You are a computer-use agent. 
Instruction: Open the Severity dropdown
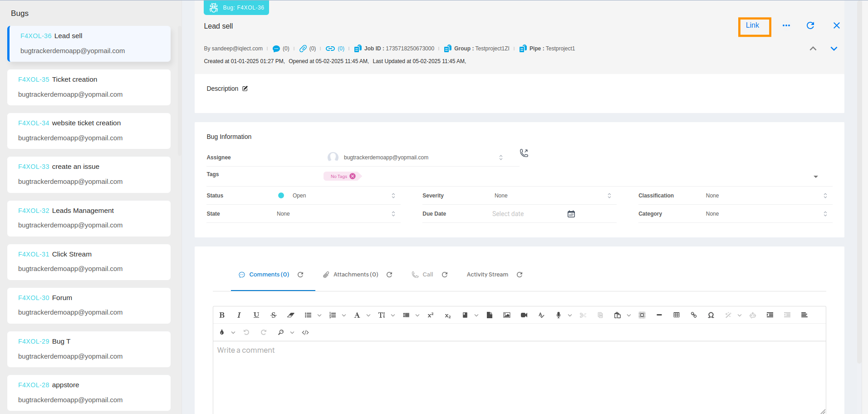pos(553,196)
